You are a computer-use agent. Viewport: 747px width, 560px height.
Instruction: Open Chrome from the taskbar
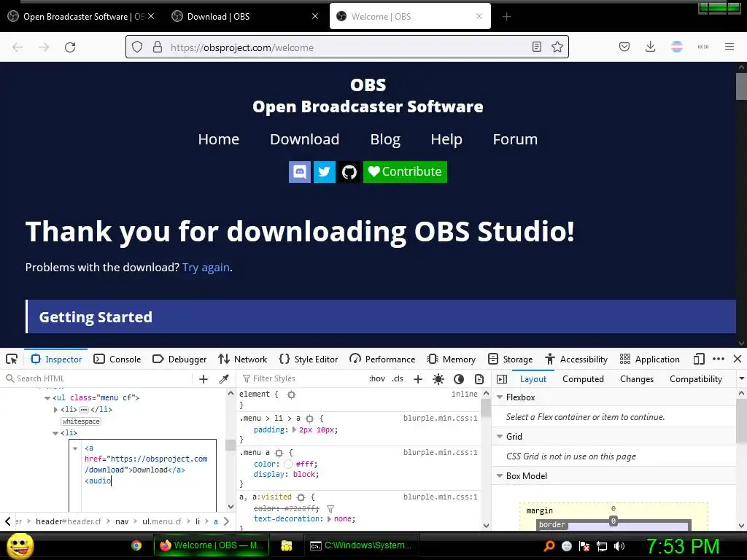[136, 545]
